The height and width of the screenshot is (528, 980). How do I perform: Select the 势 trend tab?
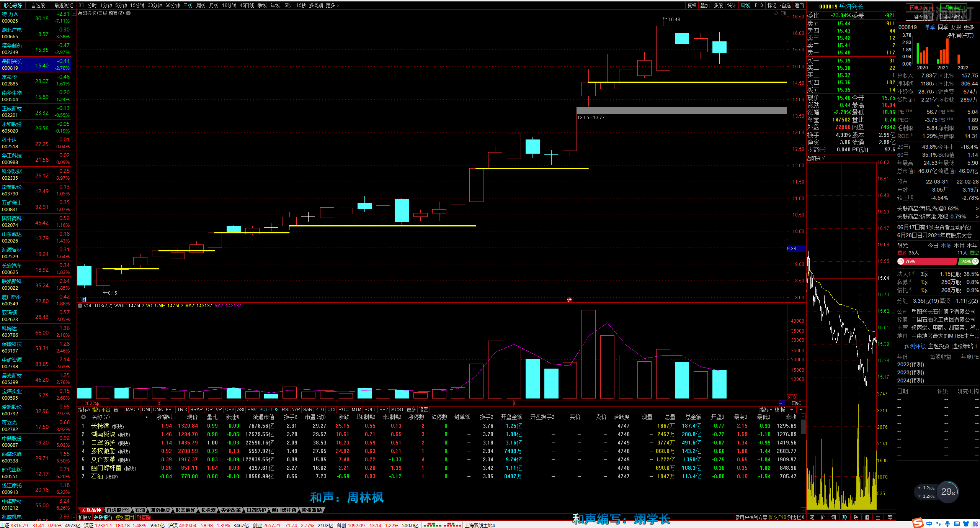[x=844, y=517]
